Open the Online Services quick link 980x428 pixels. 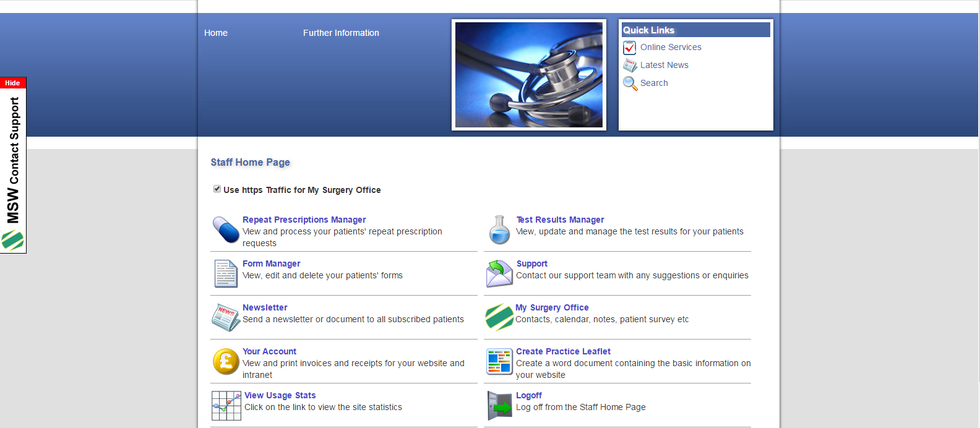(x=670, y=47)
